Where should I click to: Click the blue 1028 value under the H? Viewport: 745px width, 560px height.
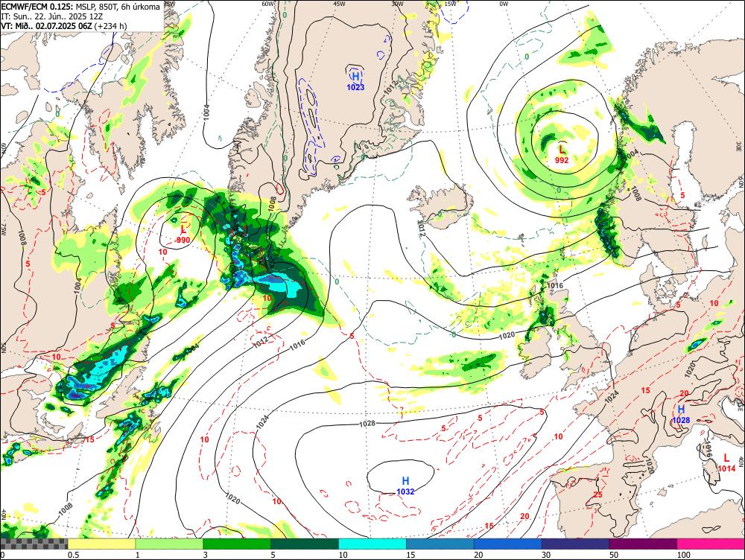point(681,420)
